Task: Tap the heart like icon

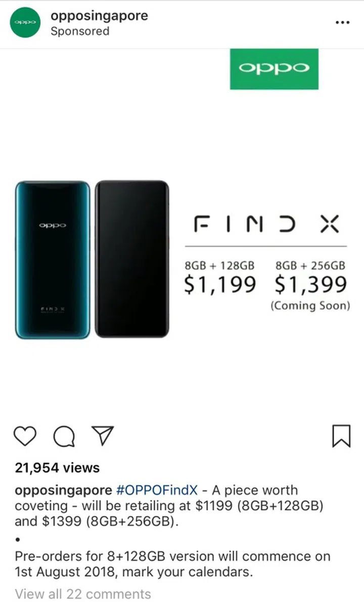Action: point(25,436)
